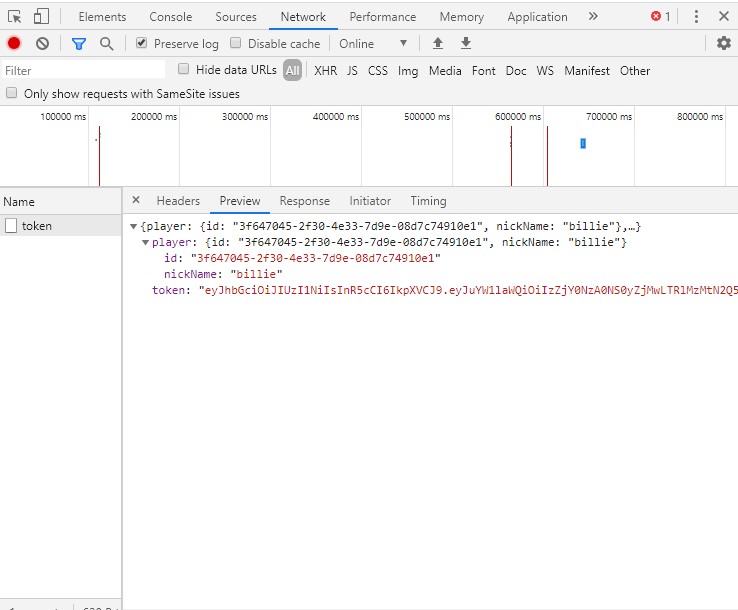
Task: Filter requests by Manifest
Action: point(587,71)
